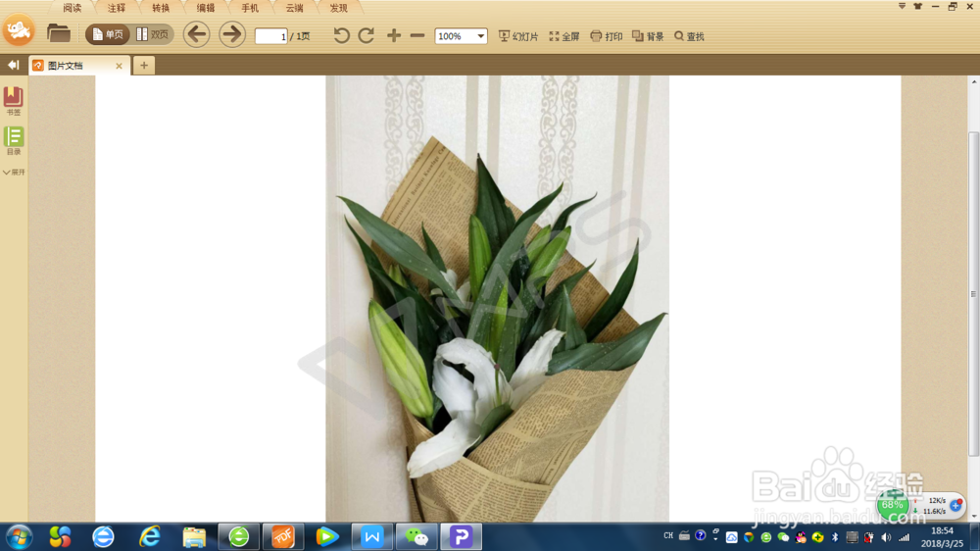Open the Windows Start menu
The image size is (980, 551).
(19, 536)
